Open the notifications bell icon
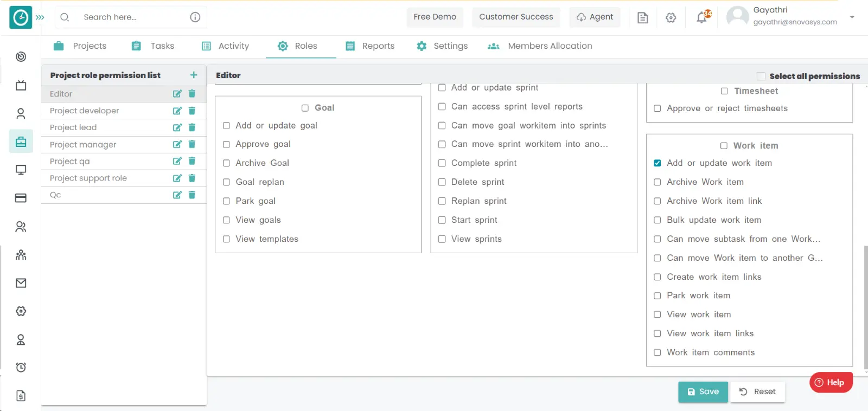Image resolution: width=868 pixels, height=411 pixels. (x=701, y=18)
